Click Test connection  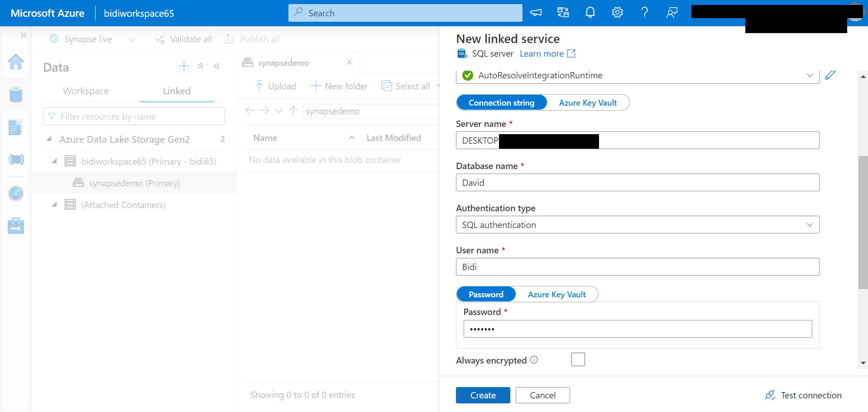(x=803, y=395)
